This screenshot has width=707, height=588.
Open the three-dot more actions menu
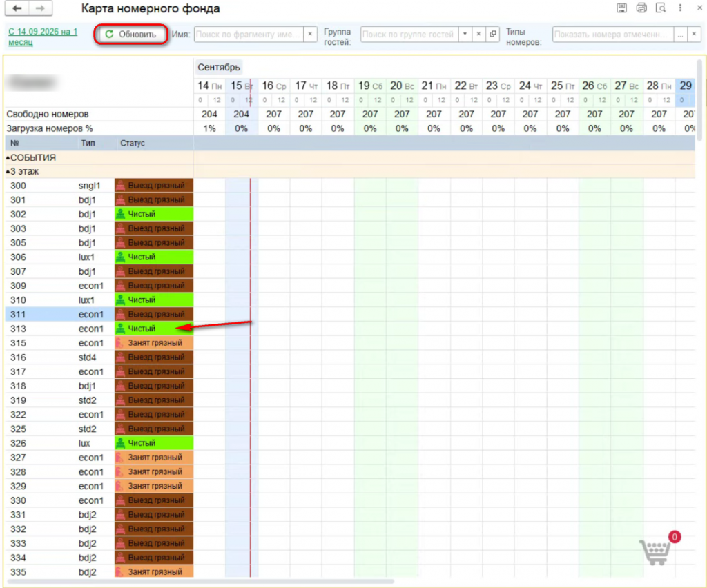(680, 8)
